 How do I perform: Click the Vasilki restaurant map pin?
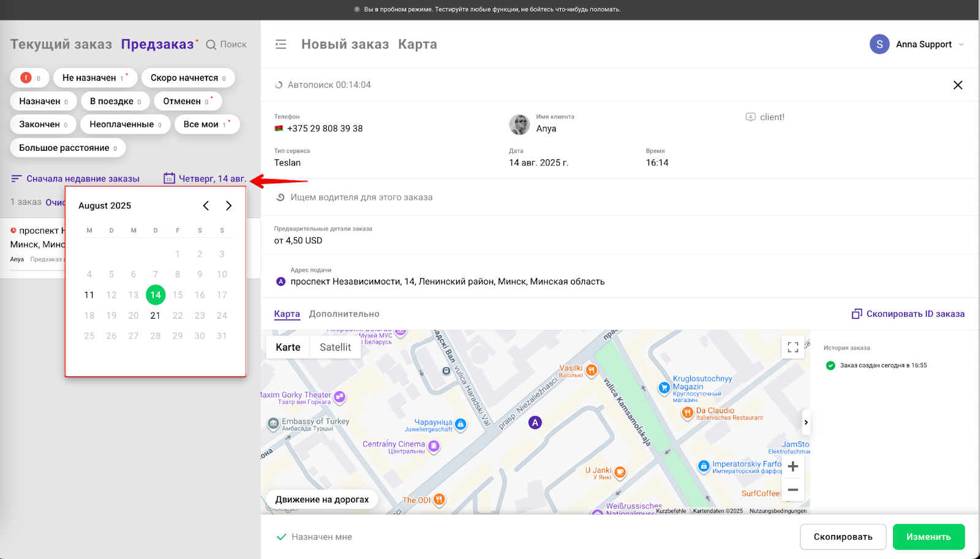pyautogui.click(x=591, y=370)
